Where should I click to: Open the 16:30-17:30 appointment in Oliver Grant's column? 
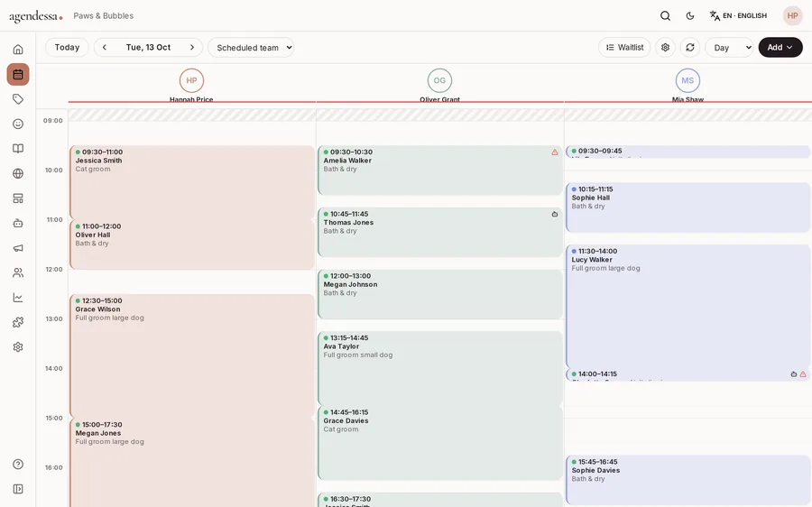click(439, 500)
